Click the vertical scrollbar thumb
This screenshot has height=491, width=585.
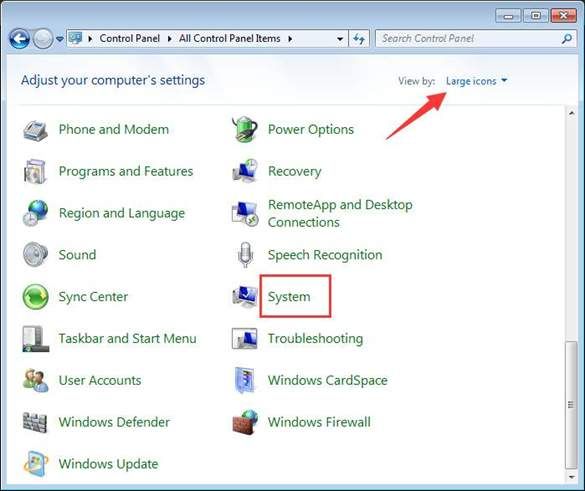(x=571, y=405)
